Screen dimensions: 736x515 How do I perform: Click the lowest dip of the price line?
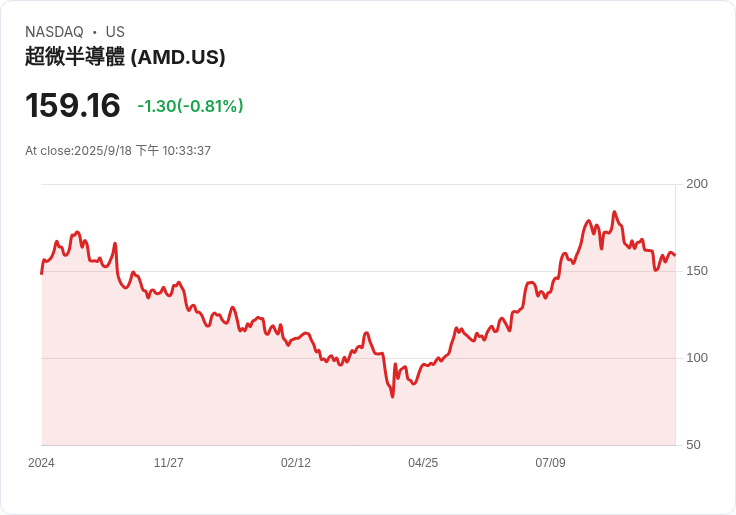[393, 397]
